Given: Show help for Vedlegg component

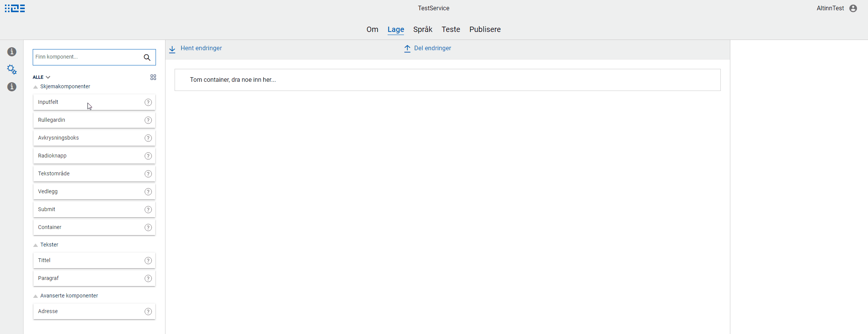Looking at the screenshot, I should 148,192.
